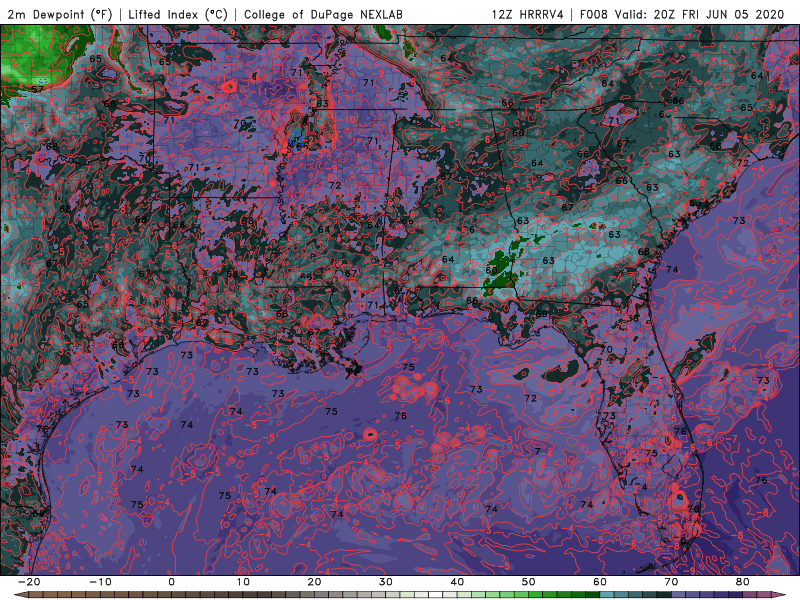Click the 50 label on the color scale
Image resolution: width=800 pixels, height=600 pixels.
point(529,582)
